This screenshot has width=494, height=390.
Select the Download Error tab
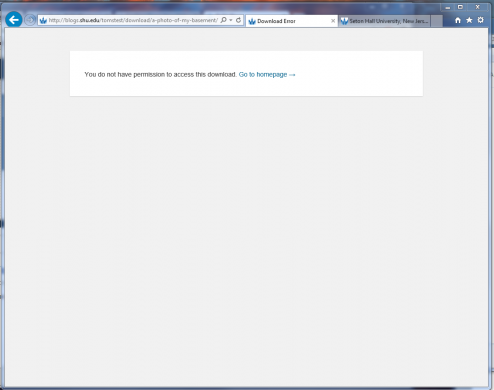(x=292, y=21)
